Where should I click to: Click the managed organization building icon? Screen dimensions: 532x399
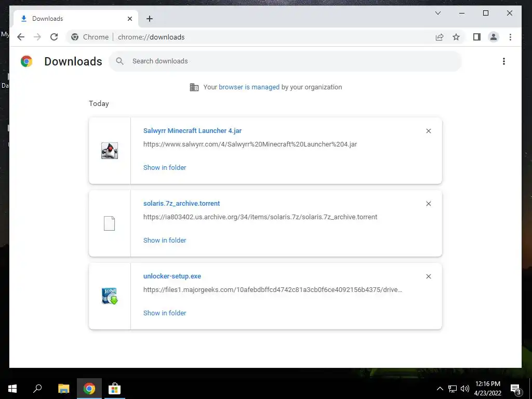click(194, 87)
